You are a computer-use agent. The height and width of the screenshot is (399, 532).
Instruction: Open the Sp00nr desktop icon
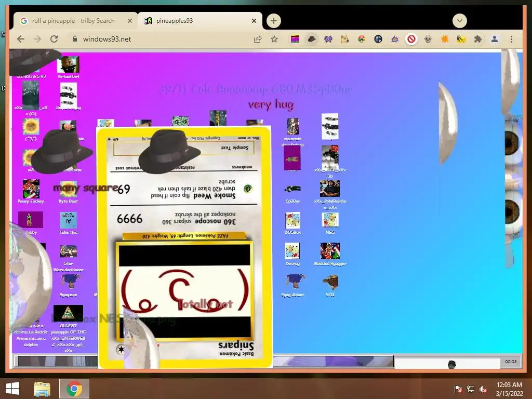point(292,193)
